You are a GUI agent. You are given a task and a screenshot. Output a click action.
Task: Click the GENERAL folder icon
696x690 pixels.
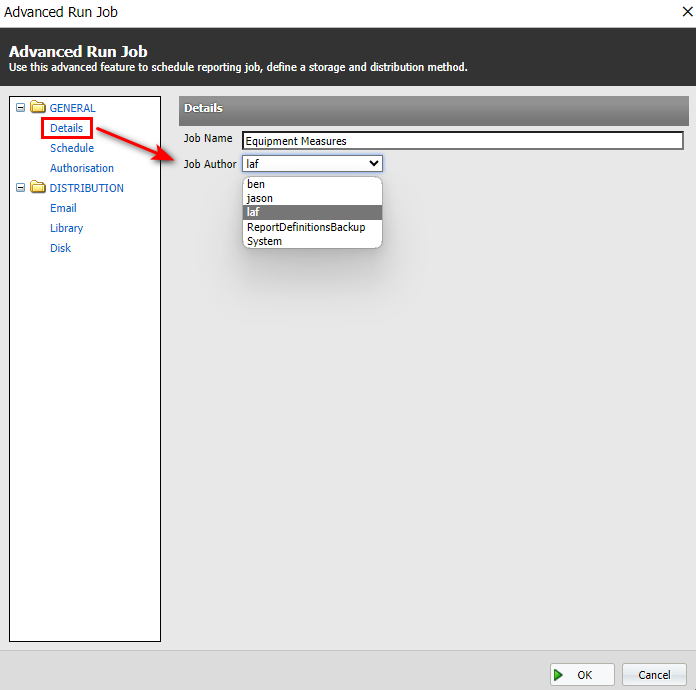point(38,108)
